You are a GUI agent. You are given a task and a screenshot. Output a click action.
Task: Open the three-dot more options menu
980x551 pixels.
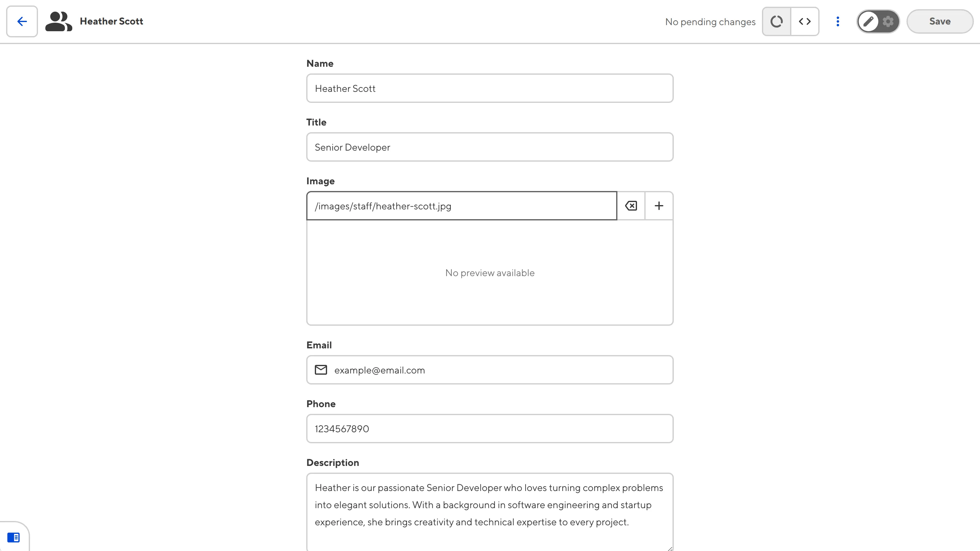838,21
